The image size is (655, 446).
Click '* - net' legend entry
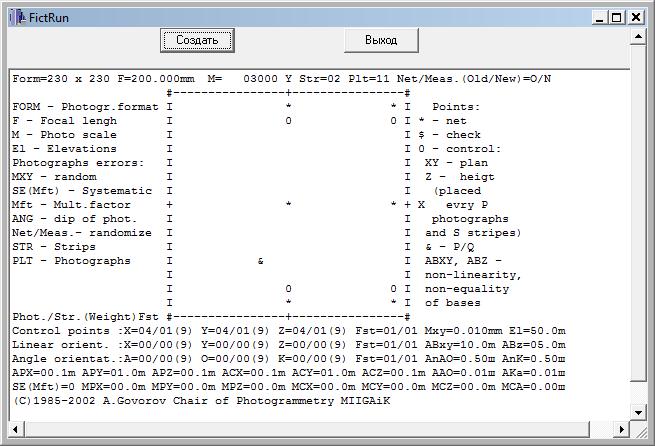(442, 121)
